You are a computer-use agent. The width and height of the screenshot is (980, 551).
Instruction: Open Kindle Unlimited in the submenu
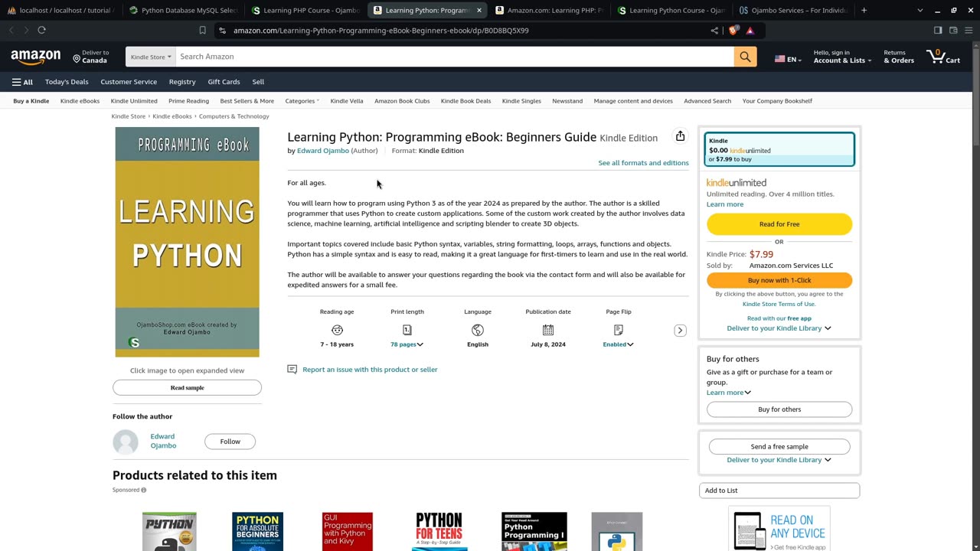pos(134,101)
